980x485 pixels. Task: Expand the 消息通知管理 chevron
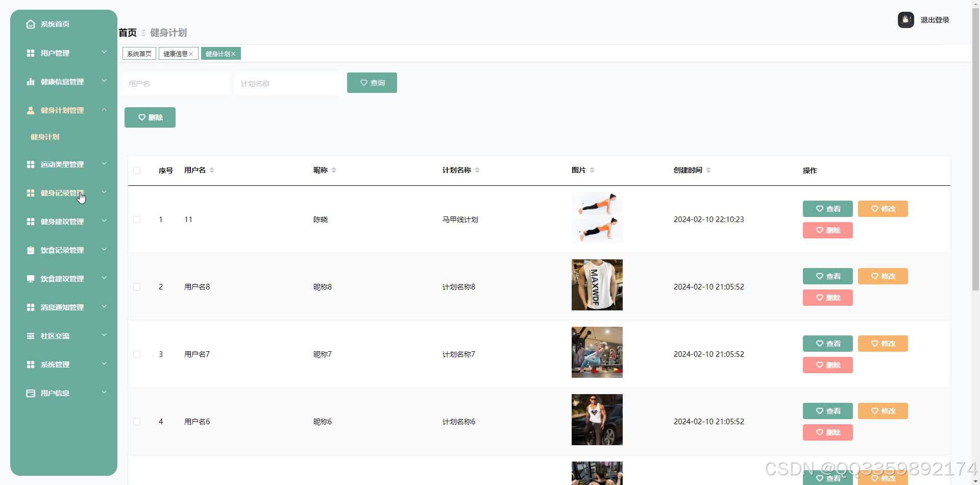104,306
